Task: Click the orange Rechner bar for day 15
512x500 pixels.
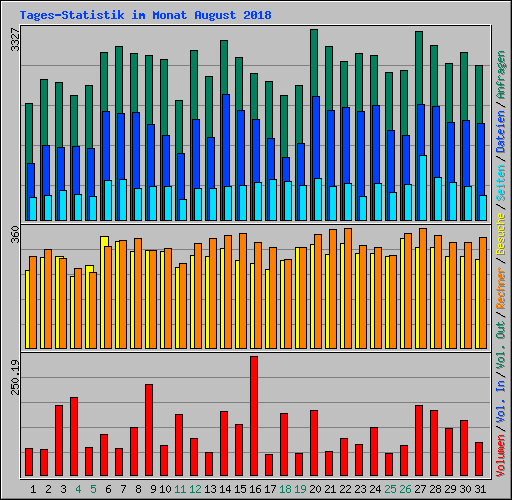Action: point(243,291)
